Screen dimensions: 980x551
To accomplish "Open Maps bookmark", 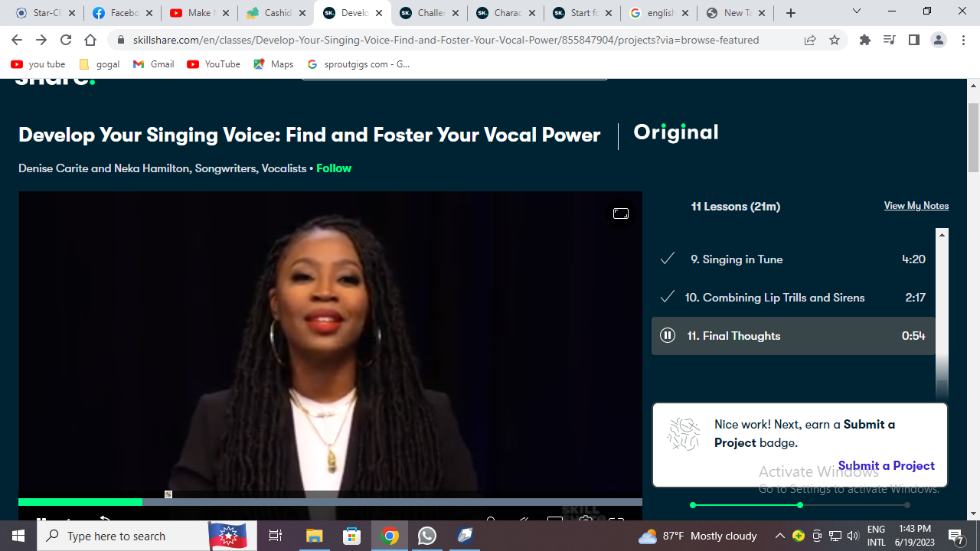I will (273, 64).
